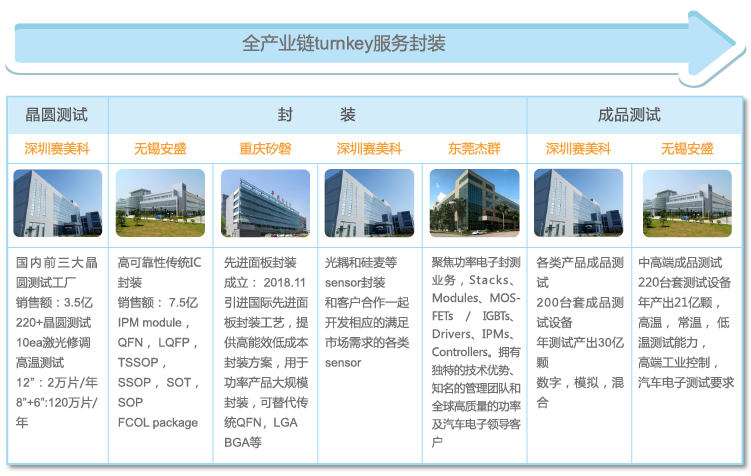The image size is (751, 476).
Task: Click the 全产业链turnkey服务封装 arrow banner
Action: tap(345, 44)
